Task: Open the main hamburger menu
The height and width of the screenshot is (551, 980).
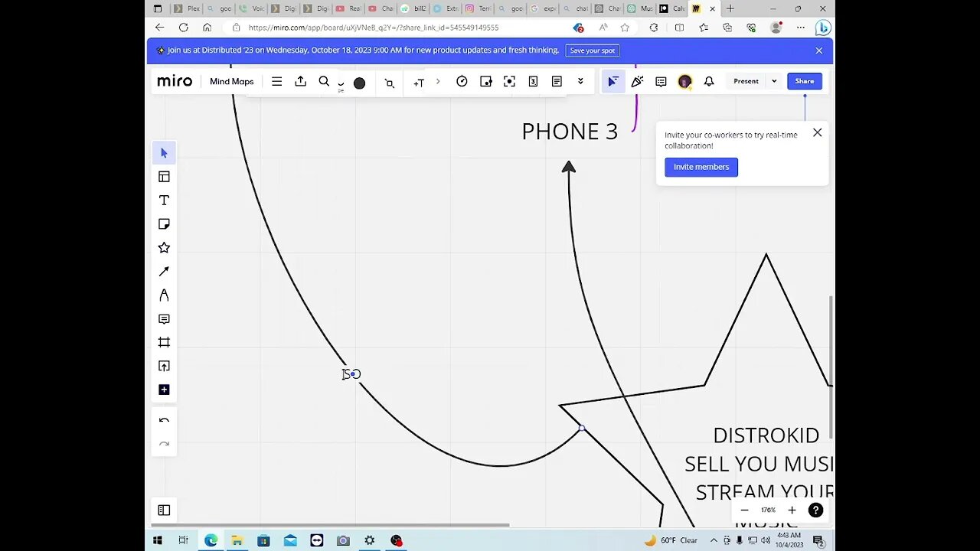Action: point(277,82)
